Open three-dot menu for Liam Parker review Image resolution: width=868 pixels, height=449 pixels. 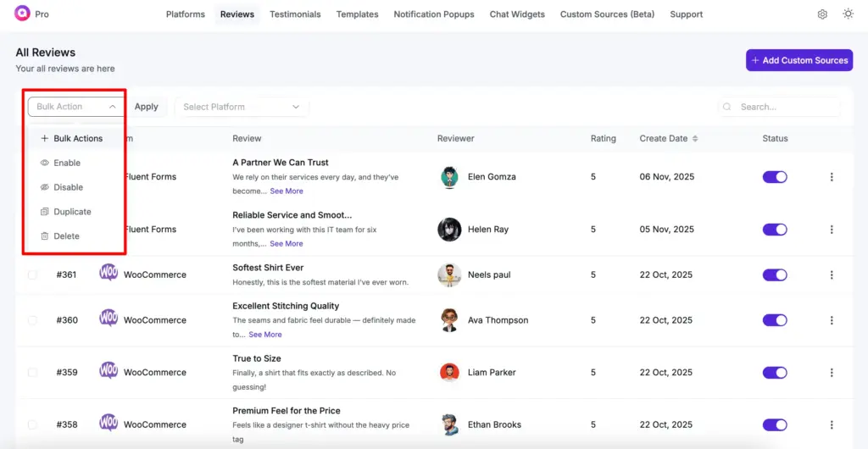(x=832, y=373)
